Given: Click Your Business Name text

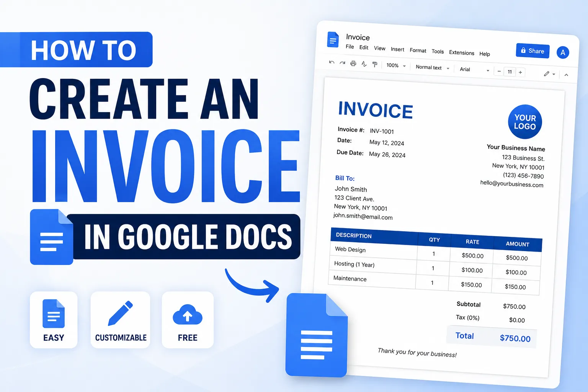Looking at the screenshot, I should coord(516,148).
